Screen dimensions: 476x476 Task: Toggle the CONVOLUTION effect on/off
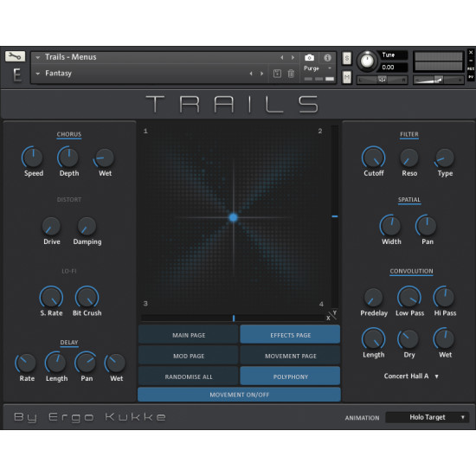tap(411, 272)
